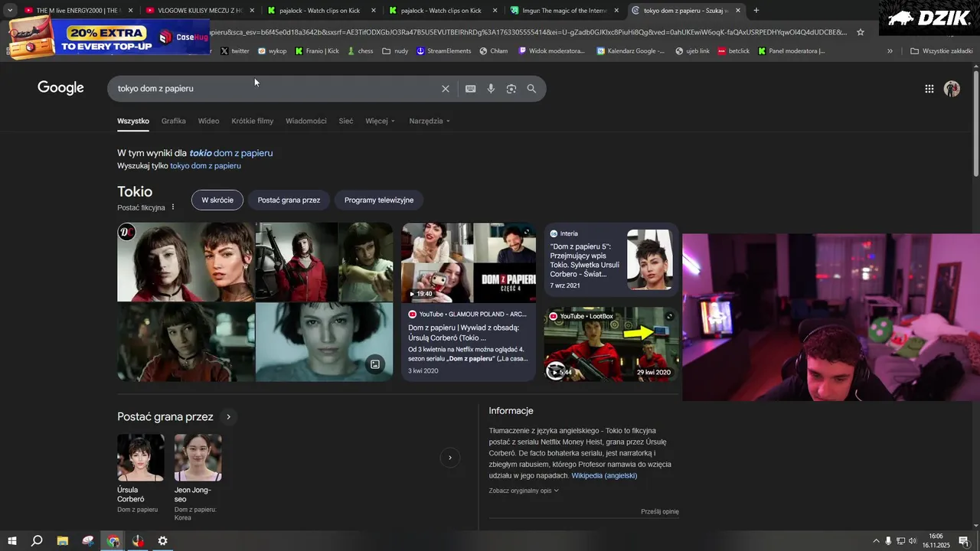Open the Interia Dom z papieru 5 article

point(611,260)
